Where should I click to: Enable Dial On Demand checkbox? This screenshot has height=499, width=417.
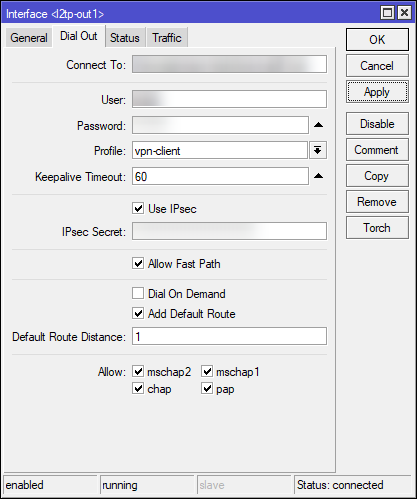coord(138,293)
